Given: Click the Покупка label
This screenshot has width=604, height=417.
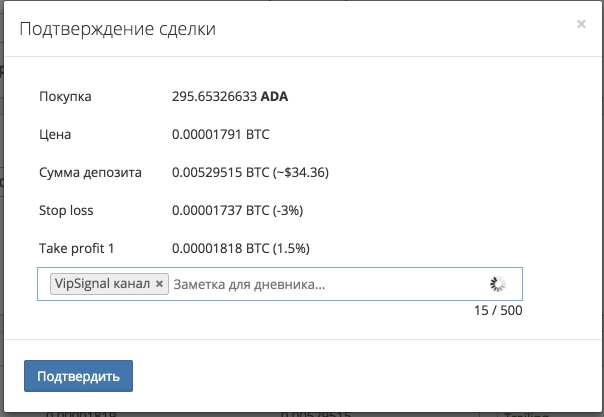Looking at the screenshot, I should (65, 97).
